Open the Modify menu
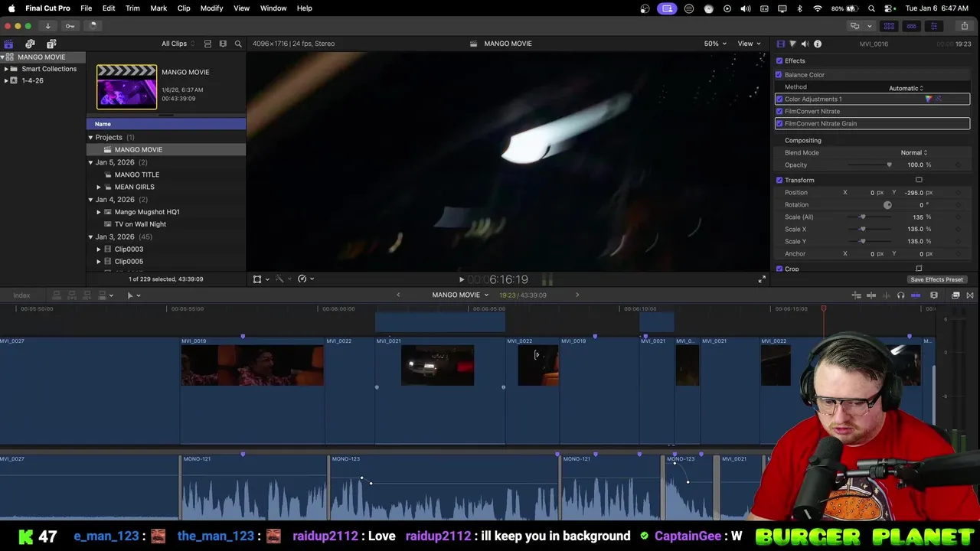 pyautogui.click(x=211, y=8)
